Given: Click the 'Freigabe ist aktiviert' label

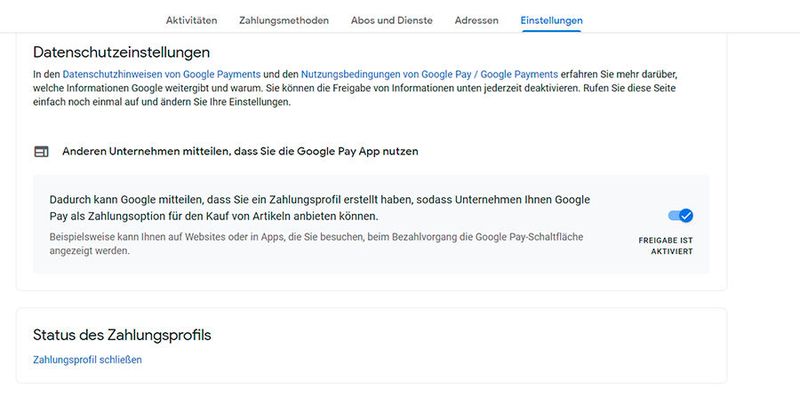Looking at the screenshot, I should coord(665,245).
